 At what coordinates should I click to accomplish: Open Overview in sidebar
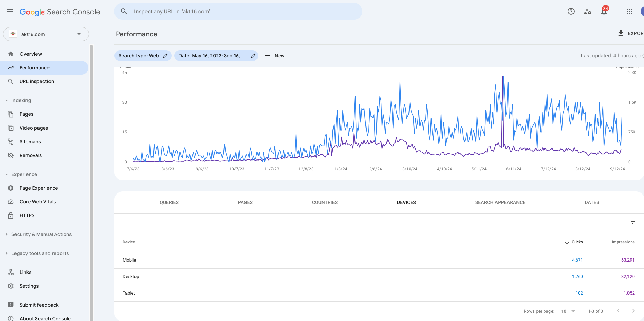(31, 54)
